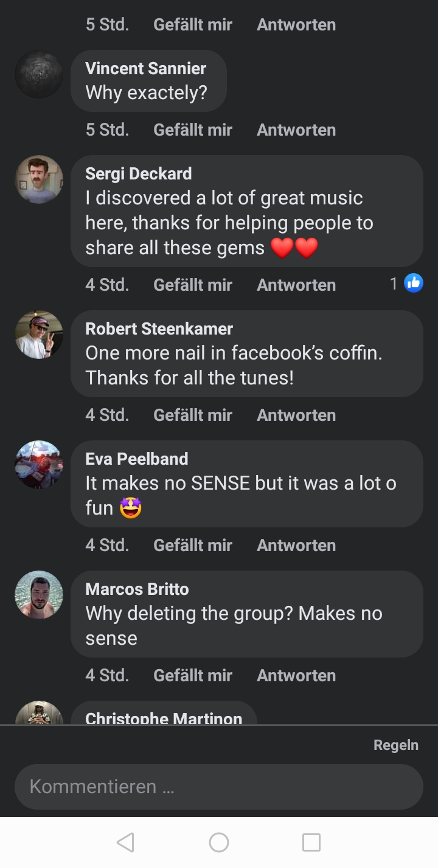Toggle Gefällt mir on Marcos Britto's comment
The width and height of the screenshot is (438, 868).
point(193,675)
